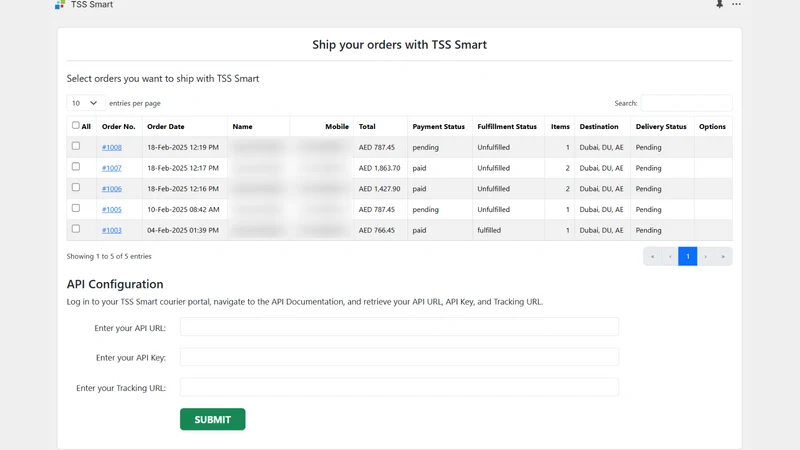Click date 04-Feb-2025 01:39 PM

click(x=183, y=230)
